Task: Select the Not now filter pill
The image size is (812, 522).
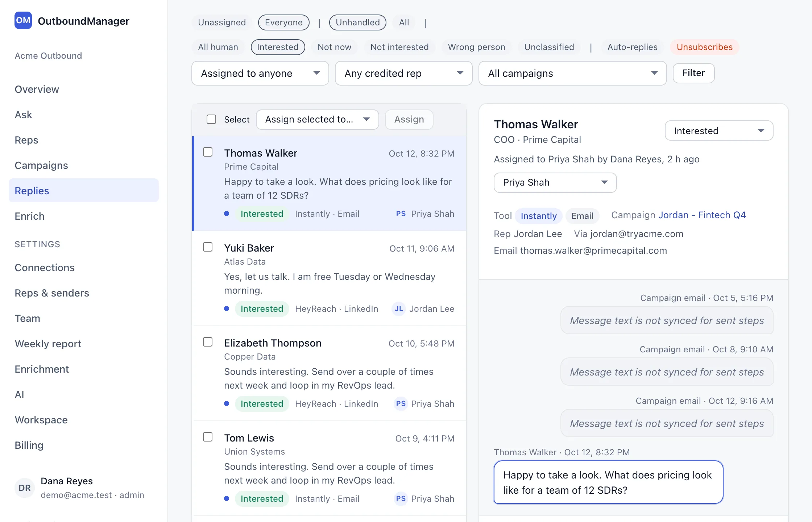Action: coord(335,47)
